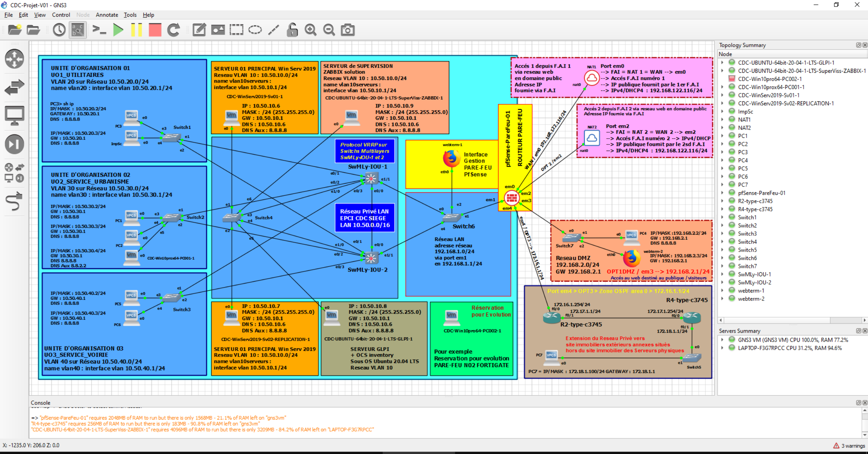This screenshot has width=868, height=454.
Task: Expand CDC-UBUNTU GLPI-1 node in Topology Summary
Action: [722, 62]
